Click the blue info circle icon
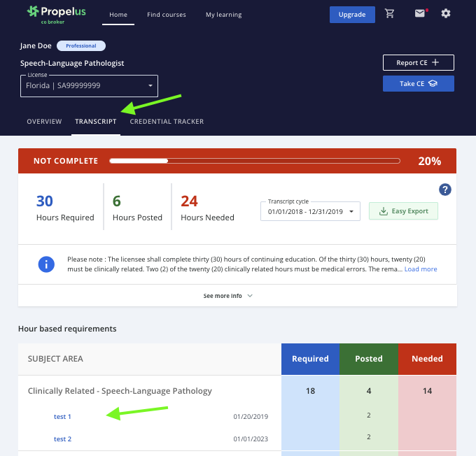 point(46,264)
